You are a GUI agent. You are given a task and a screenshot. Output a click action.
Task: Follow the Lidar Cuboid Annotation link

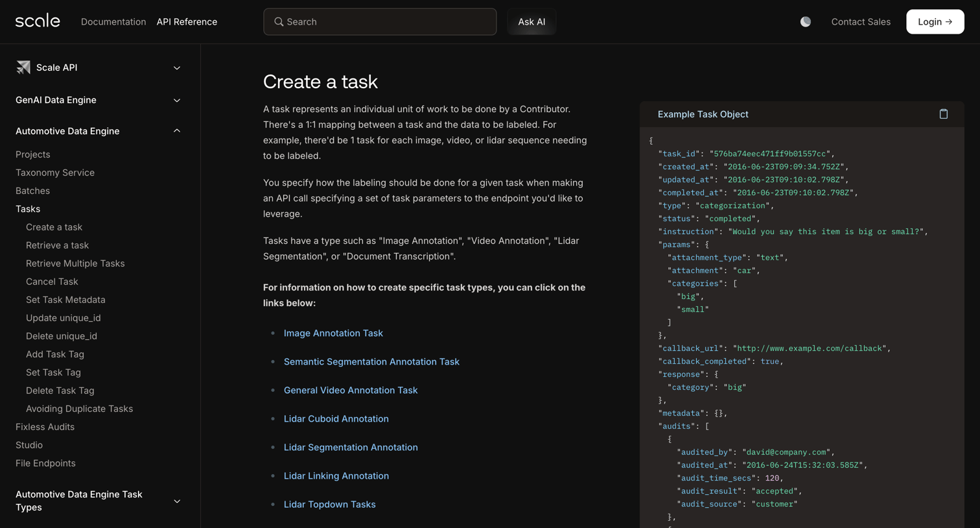[x=336, y=419]
